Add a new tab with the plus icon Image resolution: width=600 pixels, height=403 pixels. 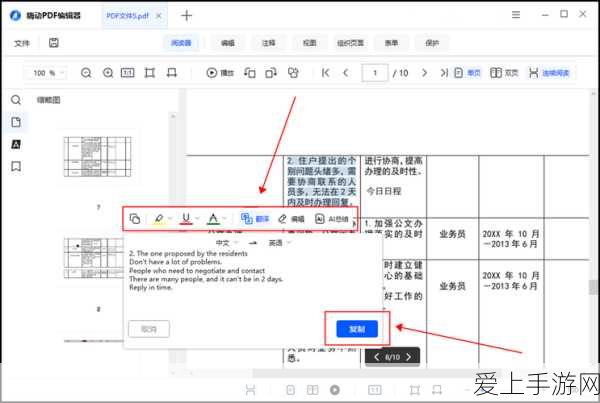tap(186, 16)
